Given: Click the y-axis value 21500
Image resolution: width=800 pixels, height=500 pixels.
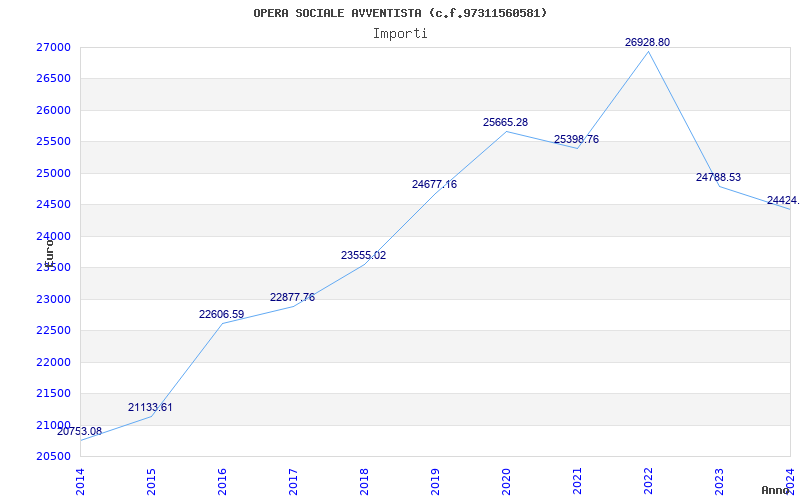Looking at the screenshot, I should tap(53, 393).
